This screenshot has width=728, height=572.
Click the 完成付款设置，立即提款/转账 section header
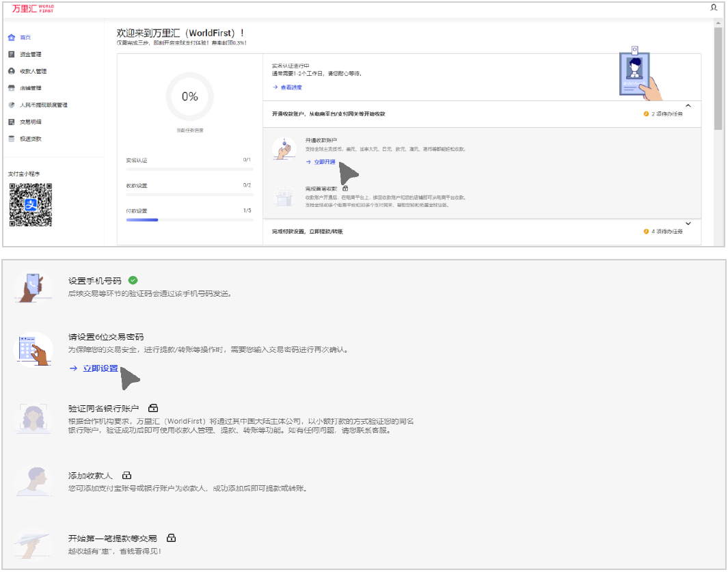tap(482, 231)
